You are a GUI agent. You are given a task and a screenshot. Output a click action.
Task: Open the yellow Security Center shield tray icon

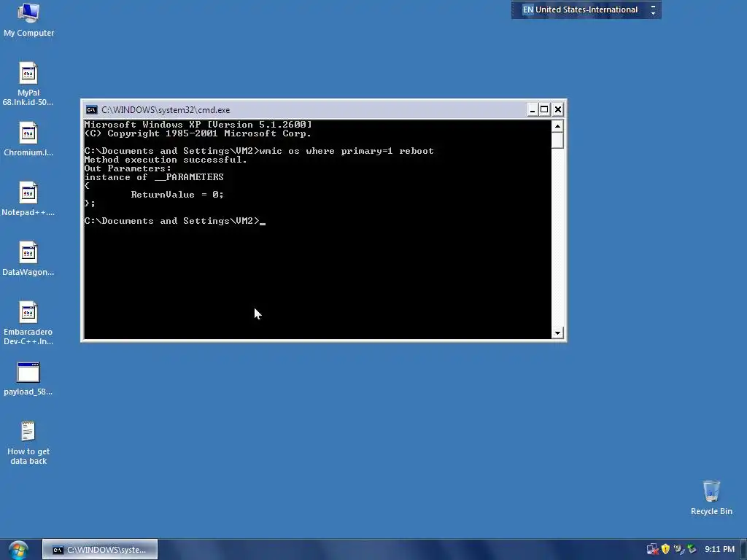pyautogui.click(x=665, y=549)
